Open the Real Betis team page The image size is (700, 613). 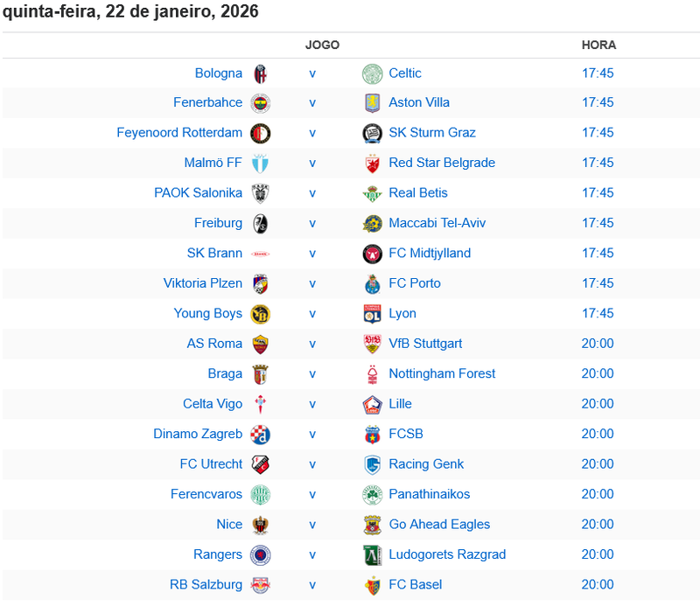click(x=418, y=193)
